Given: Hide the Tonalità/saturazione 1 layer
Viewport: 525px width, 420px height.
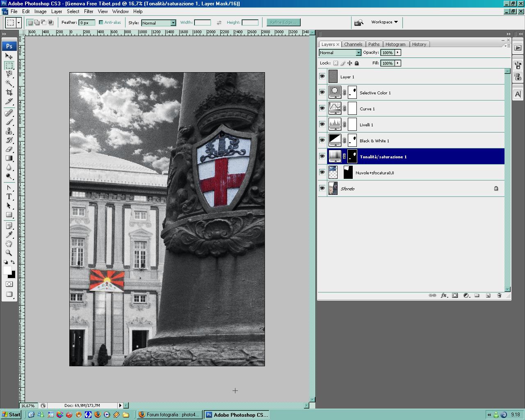Looking at the screenshot, I should 322,156.
